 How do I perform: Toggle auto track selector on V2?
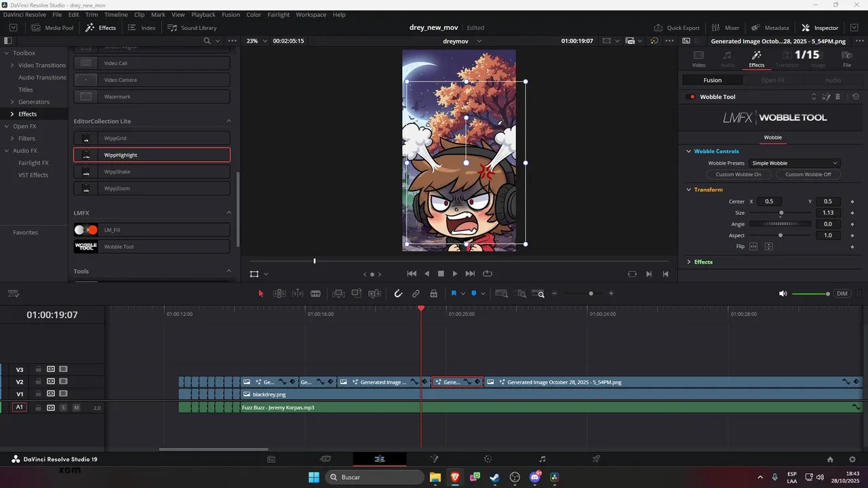coord(50,382)
